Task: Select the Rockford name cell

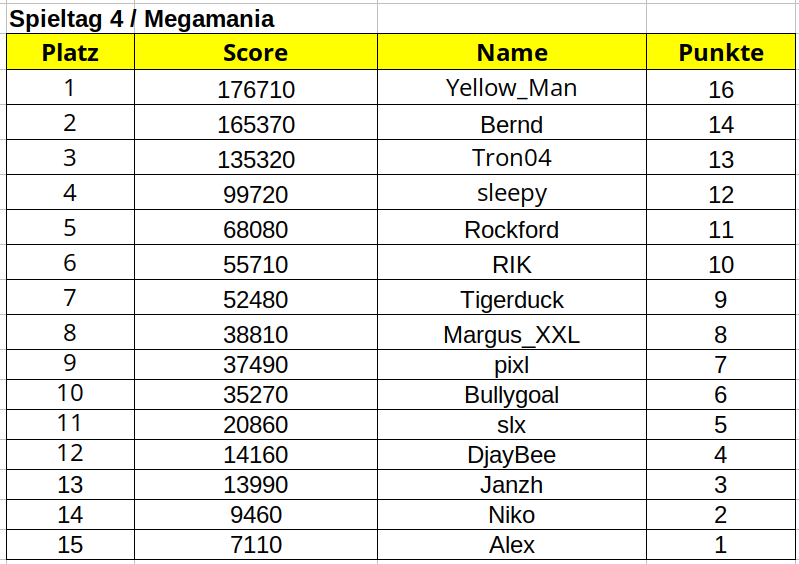Action: coord(512,230)
